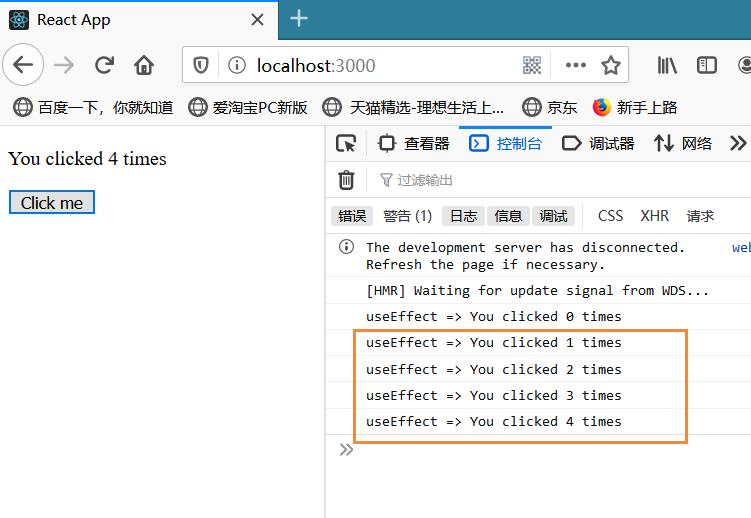Activate the element picker tool in devtools
Screen dimensions: 751x518
(x=346, y=143)
